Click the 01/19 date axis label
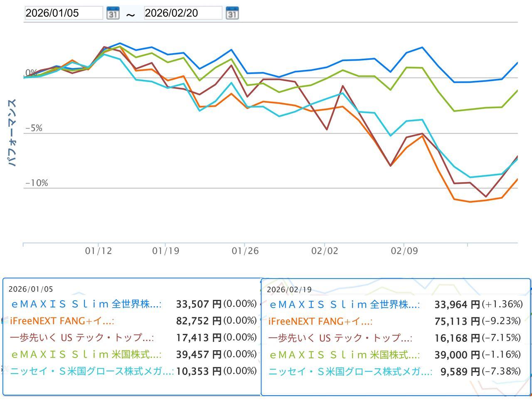This screenshot has height=403, width=532. point(165,251)
